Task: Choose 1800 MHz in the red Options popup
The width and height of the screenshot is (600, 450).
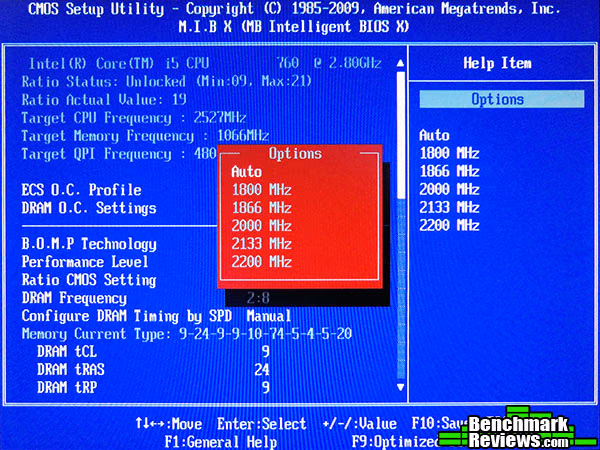Action: pyautogui.click(x=261, y=190)
